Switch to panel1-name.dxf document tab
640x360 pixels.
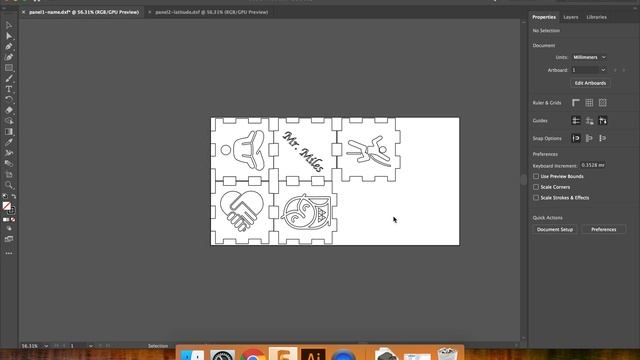84,12
